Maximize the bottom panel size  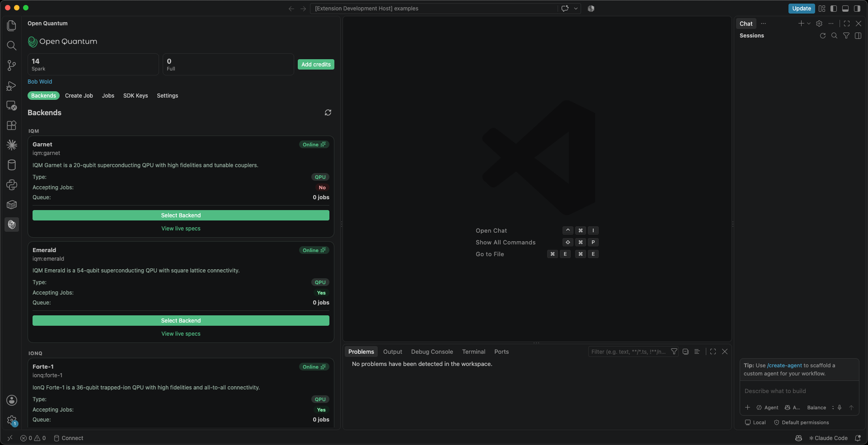(713, 352)
